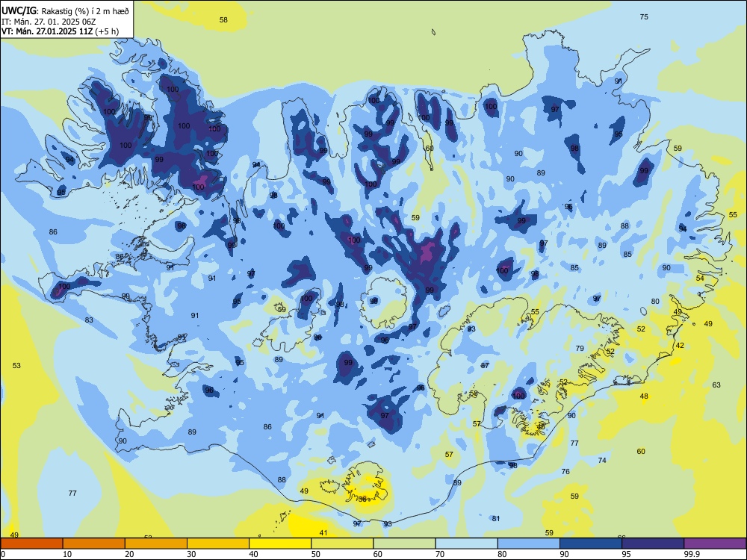Viewport: 747px width, 560px height.
Task: Click the init time 'IT: Mán. 27. 01. 2025 06Z'
Action: point(49,22)
